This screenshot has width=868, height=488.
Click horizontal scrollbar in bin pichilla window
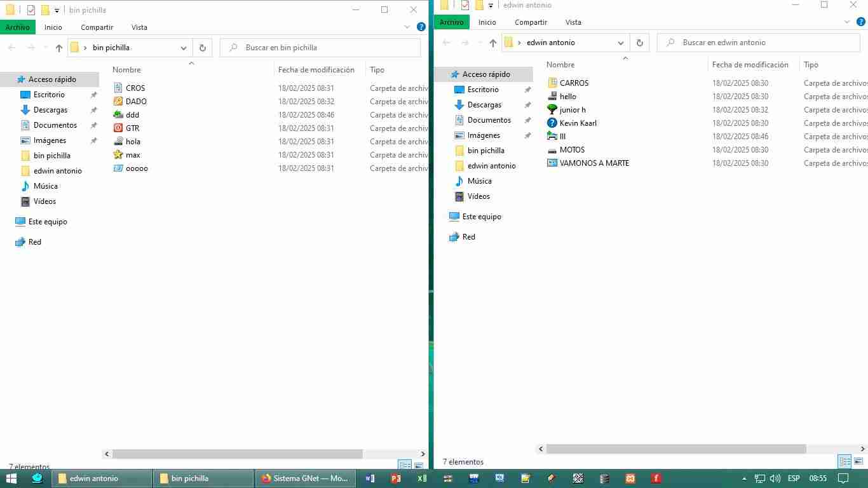pyautogui.click(x=237, y=454)
